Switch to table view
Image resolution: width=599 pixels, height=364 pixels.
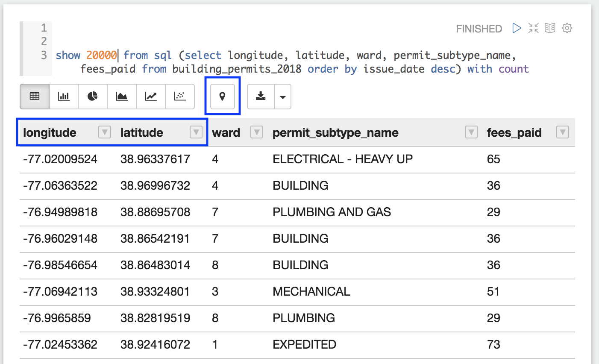tap(35, 96)
